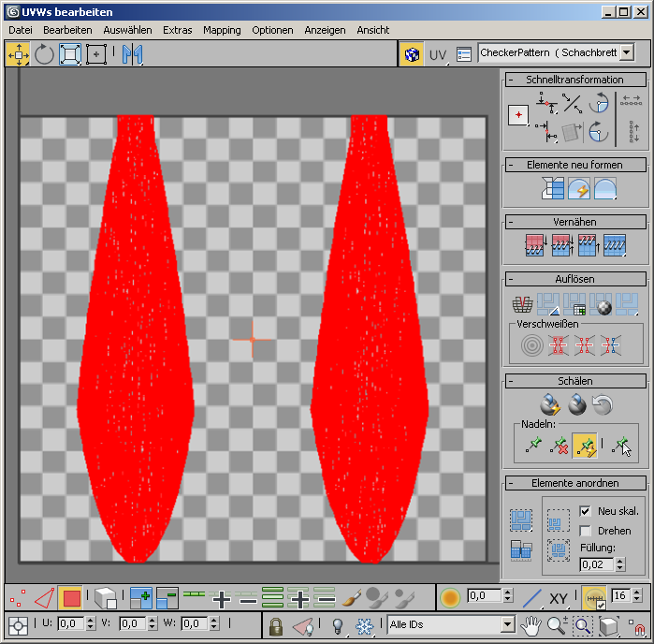Click the Shrink selection minus icon
This screenshot has width=654, height=644.
click(167, 598)
